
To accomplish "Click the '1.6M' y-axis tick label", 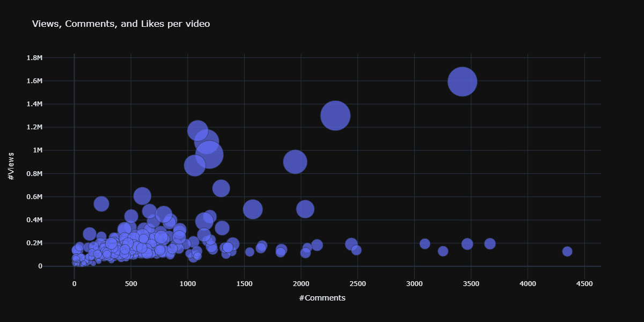I will coord(34,81).
